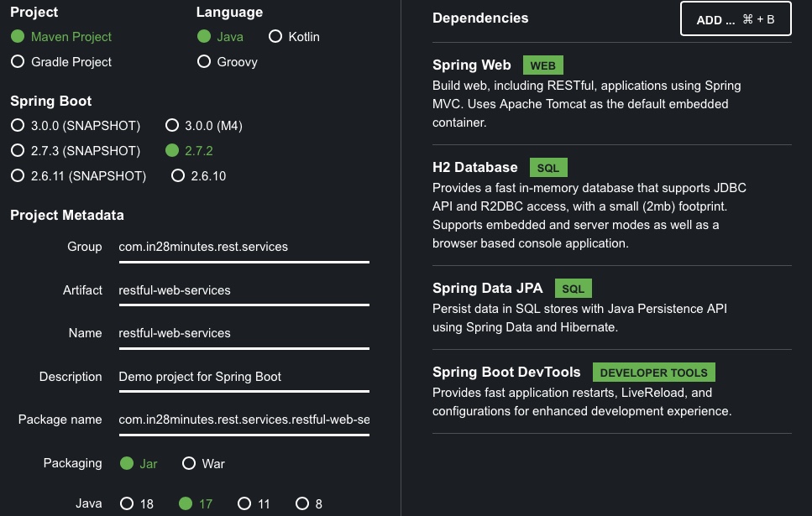Click the H2 Database dependency entry
812x516 pixels.
(x=611, y=205)
